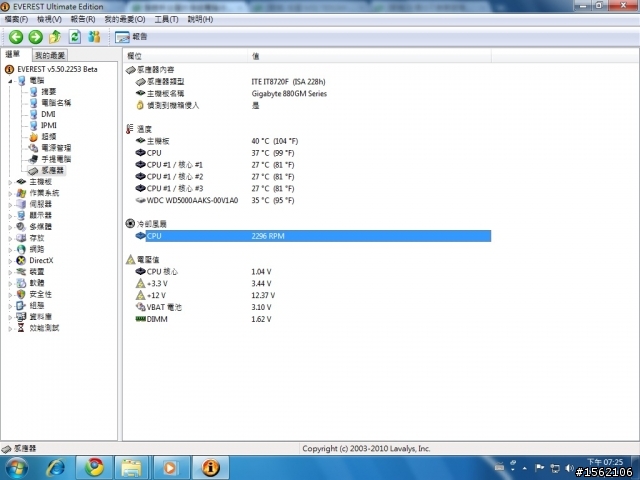Image resolution: width=640 pixels, height=480 pixels.
Task: Open the 檢視(V) menu
Action: [x=49, y=19]
